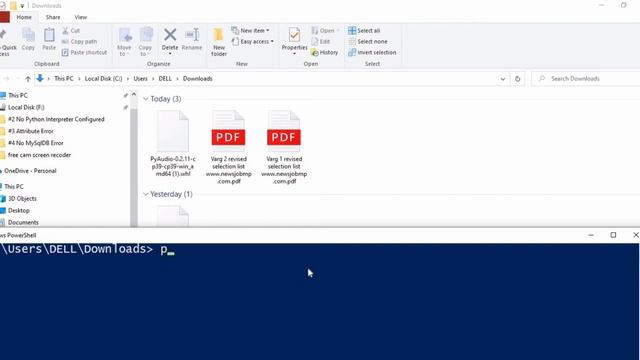Open #2 No Python Interpreter Configured folder
Viewport: 640px width, 360px height.
(56, 119)
